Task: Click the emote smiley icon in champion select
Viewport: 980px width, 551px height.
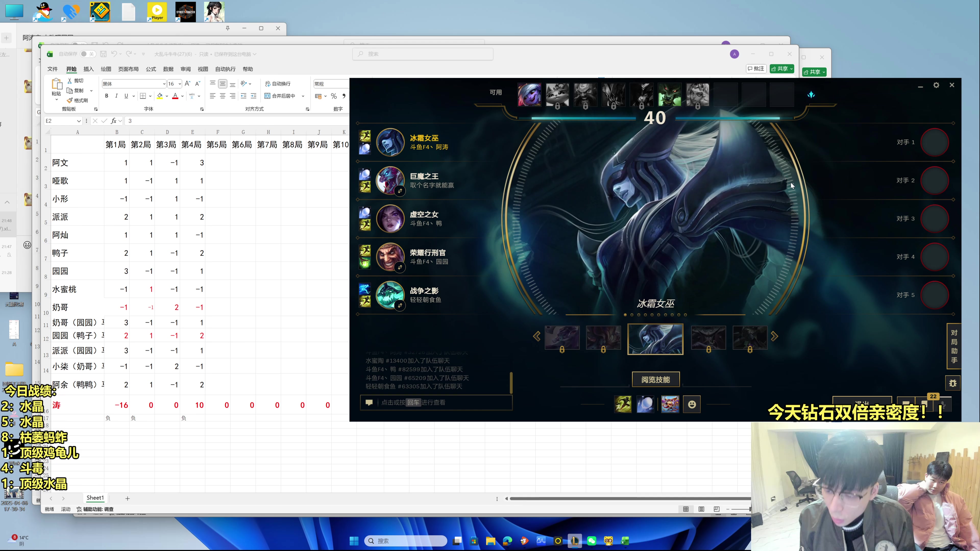Action: [x=692, y=404]
